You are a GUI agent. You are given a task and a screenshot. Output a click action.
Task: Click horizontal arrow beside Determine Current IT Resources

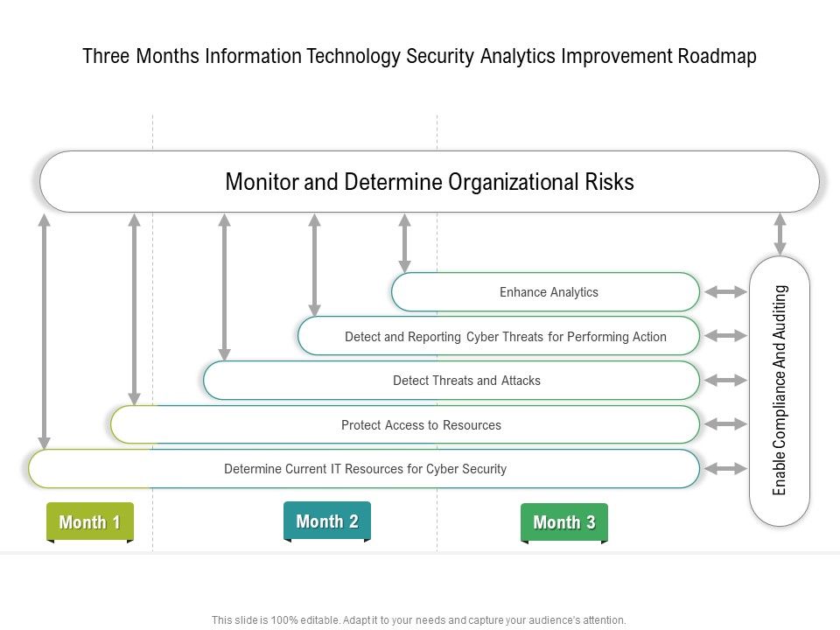[725, 469]
